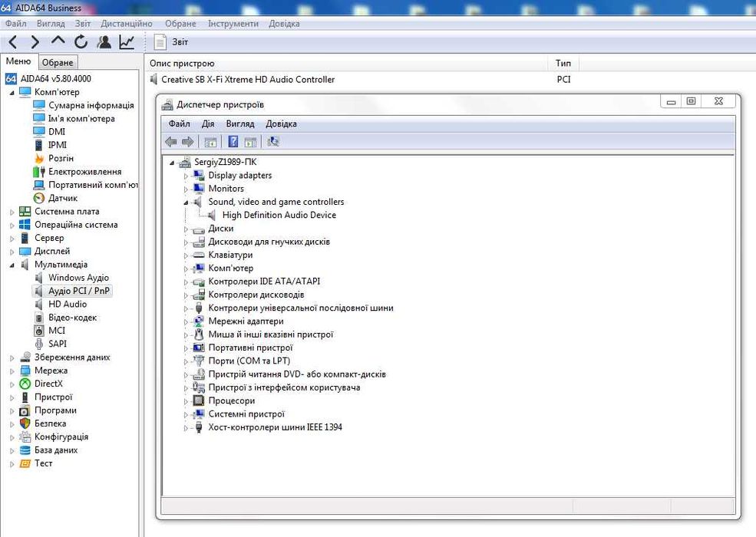This screenshot has height=537, width=756.
Task: Open the Тест section
Action: click(x=43, y=463)
